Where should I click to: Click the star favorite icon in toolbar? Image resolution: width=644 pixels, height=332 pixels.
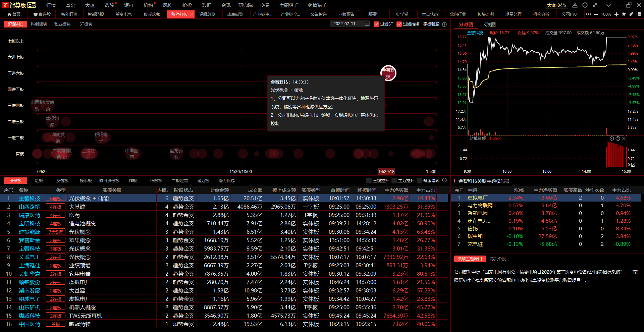(x=624, y=14)
